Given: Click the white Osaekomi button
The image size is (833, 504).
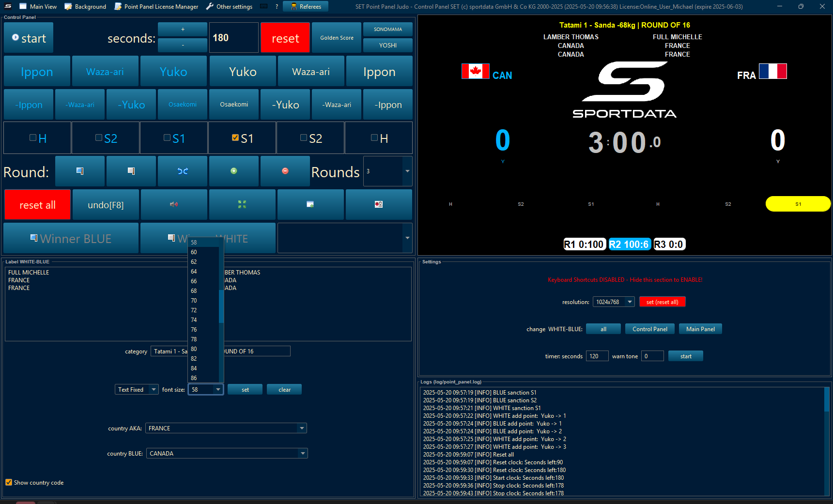Looking at the screenshot, I should (234, 104).
